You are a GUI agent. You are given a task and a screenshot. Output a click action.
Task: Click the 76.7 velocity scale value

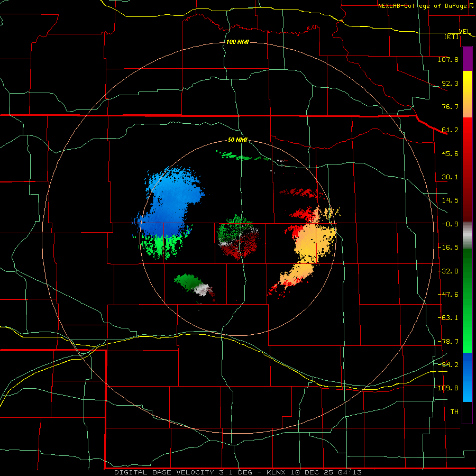tap(450, 106)
